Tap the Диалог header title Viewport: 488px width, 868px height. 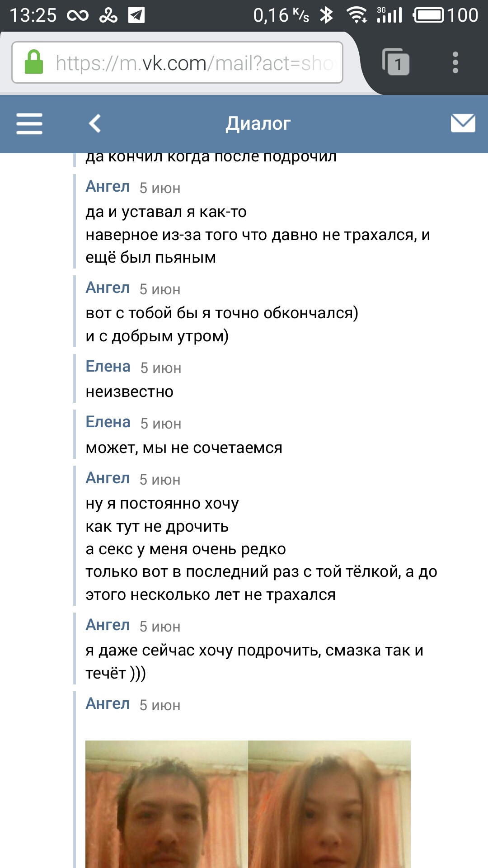[x=258, y=123]
